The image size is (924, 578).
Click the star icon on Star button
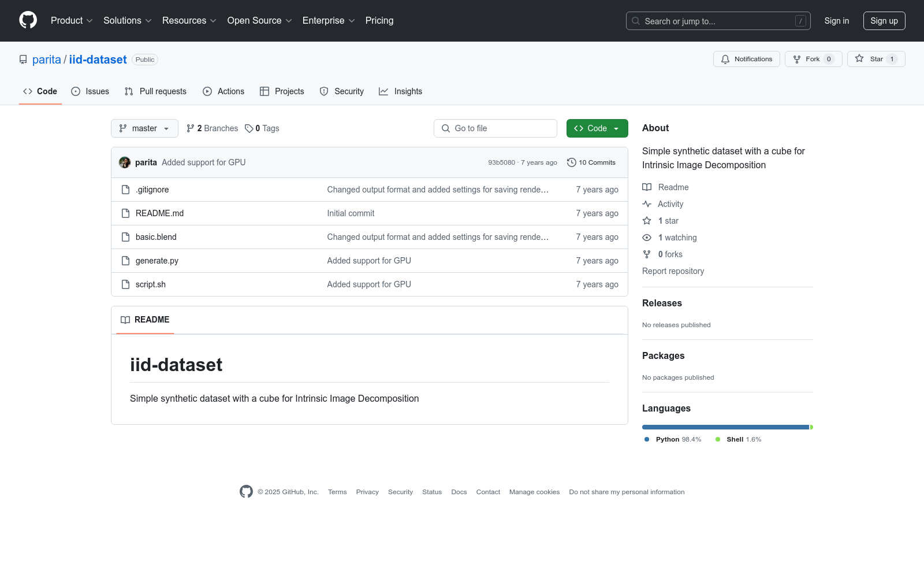pyautogui.click(x=859, y=59)
